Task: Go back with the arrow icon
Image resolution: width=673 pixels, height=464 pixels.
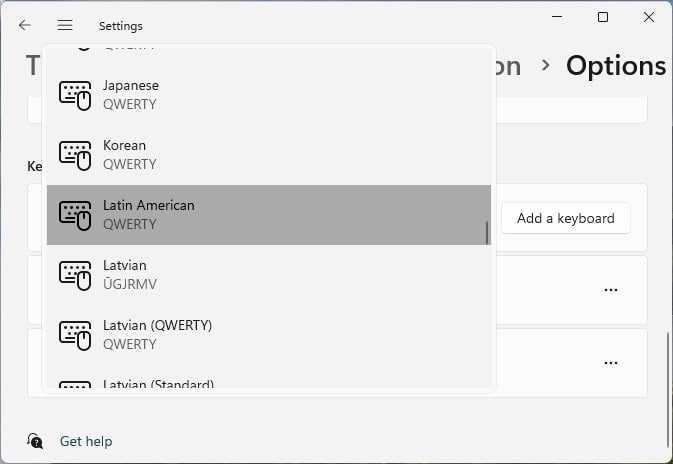Action: tap(25, 25)
